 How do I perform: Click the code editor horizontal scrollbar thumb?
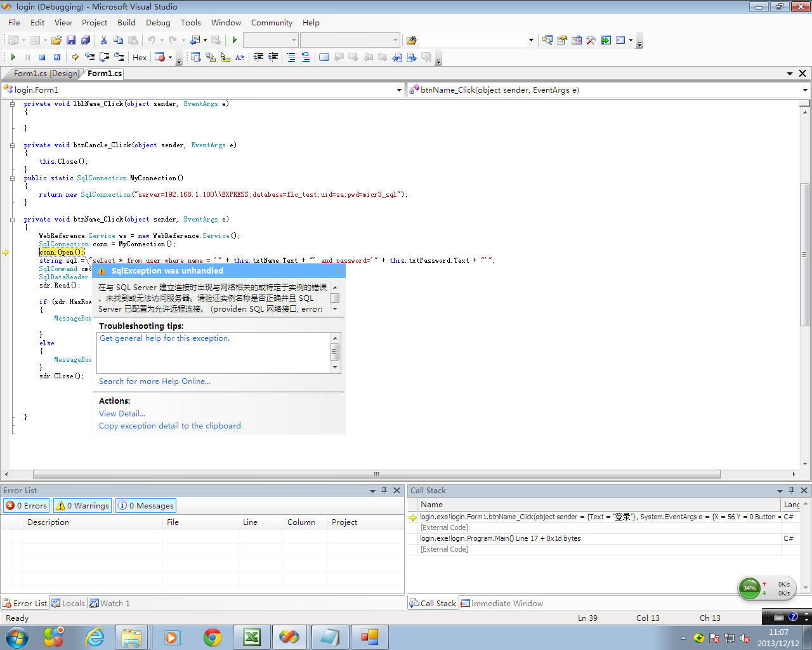click(376, 474)
